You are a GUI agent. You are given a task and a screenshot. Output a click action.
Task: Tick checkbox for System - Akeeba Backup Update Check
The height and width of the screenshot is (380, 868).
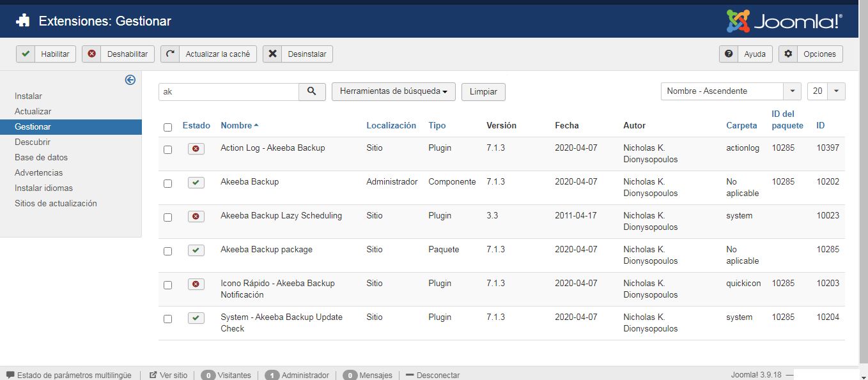(167, 319)
